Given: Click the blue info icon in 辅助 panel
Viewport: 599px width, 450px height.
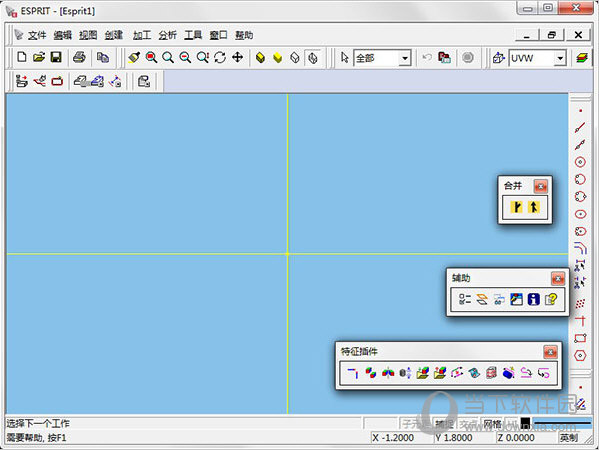Looking at the screenshot, I should point(533,299).
